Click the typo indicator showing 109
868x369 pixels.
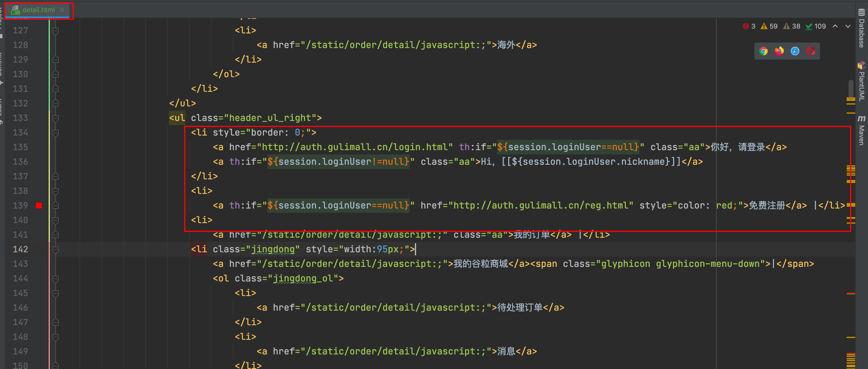[x=815, y=26]
